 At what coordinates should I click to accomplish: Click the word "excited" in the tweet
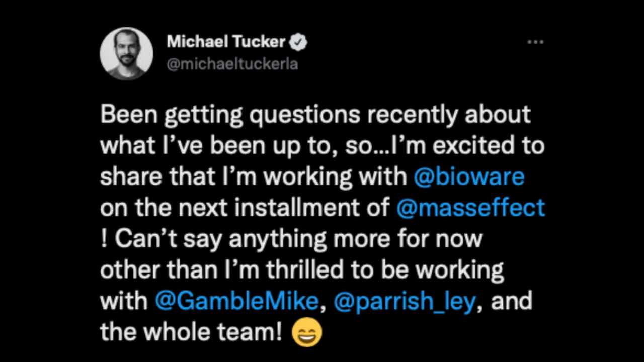[x=467, y=146]
